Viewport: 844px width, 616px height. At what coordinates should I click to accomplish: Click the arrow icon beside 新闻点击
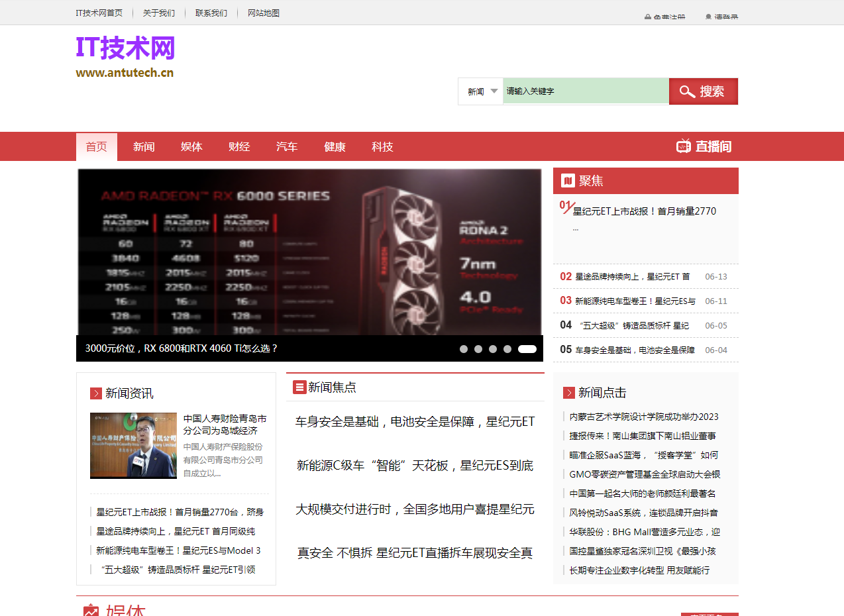(x=569, y=393)
